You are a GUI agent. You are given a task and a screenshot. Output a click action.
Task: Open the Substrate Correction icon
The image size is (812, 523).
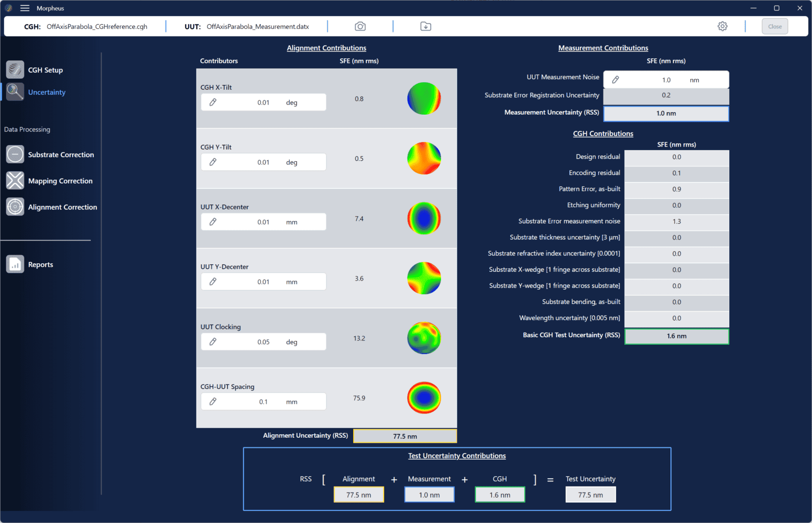[x=15, y=154]
